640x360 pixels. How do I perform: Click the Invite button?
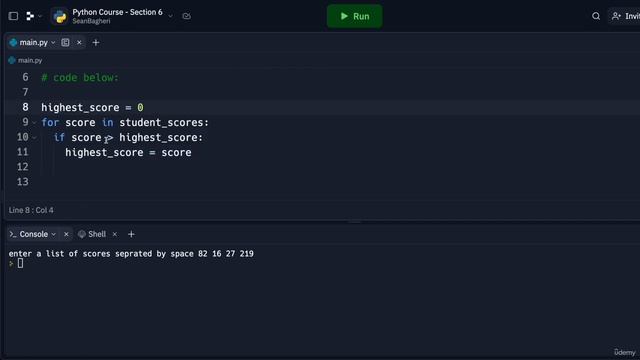pyautogui.click(x=625, y=16)
